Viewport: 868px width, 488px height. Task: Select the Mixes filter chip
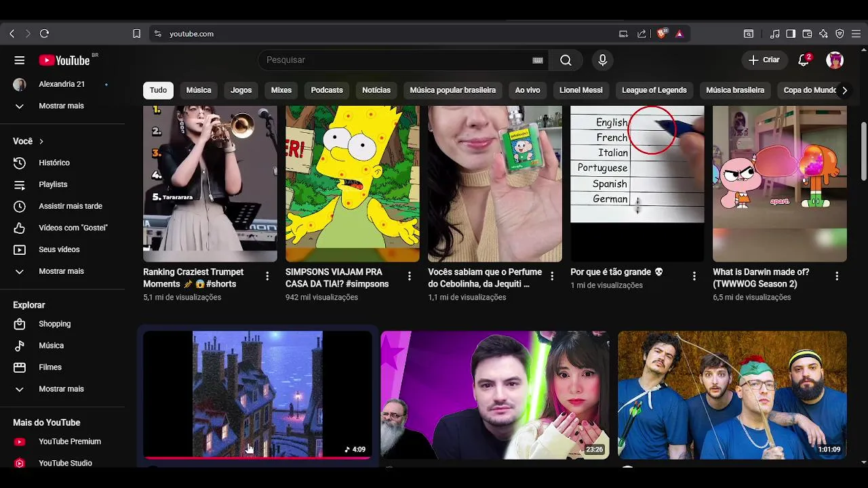(x=281, y=90)
